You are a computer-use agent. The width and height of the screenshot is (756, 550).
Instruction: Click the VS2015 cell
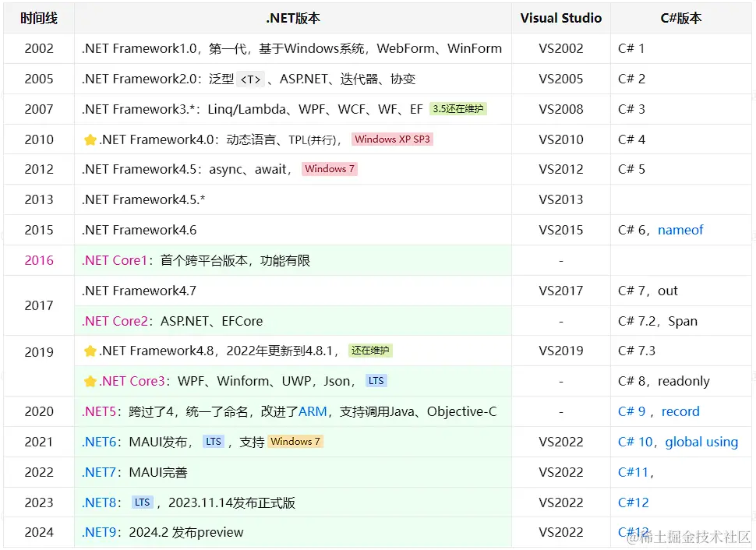pyautogui.click(x=561, y=231)
